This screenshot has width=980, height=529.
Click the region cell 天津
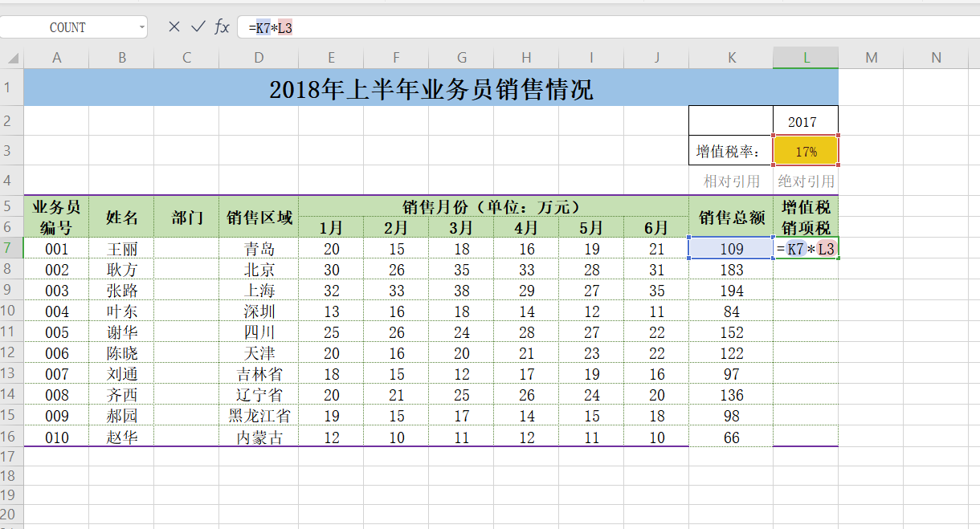point(259,353)
